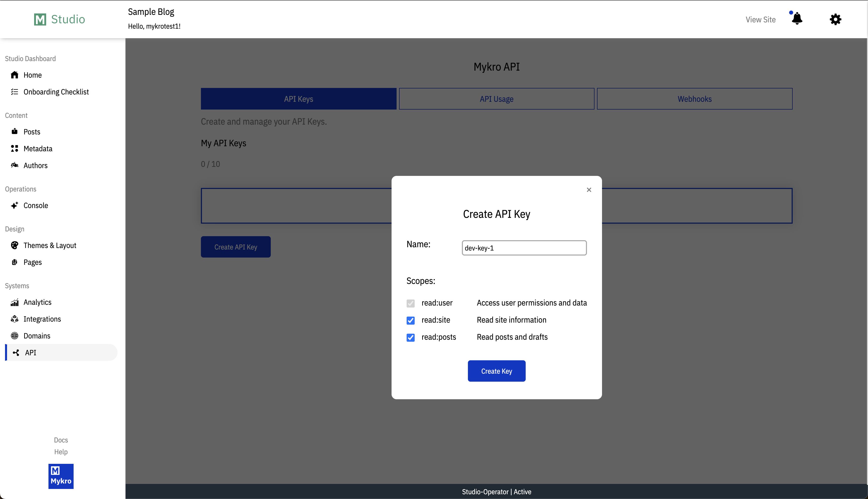The image size is (868, 499).
Task: Close the Create API Key dialog
Action: coord(589,190)
